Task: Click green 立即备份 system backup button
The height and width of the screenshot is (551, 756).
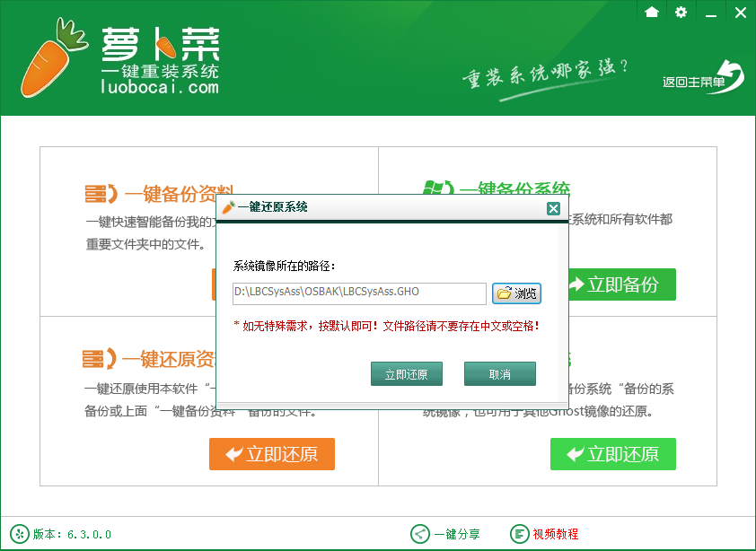Action: 622,284
